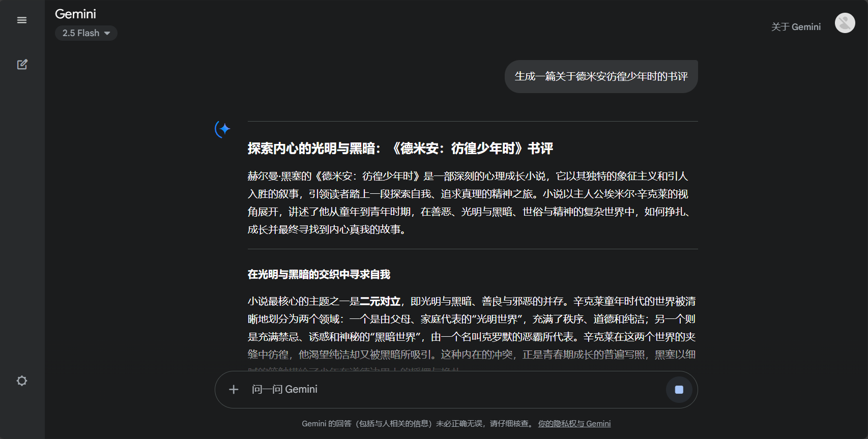868x439 pixels.
Task: Click the heading 探索内心的光明与黑暗
Action: click(400, 149)
